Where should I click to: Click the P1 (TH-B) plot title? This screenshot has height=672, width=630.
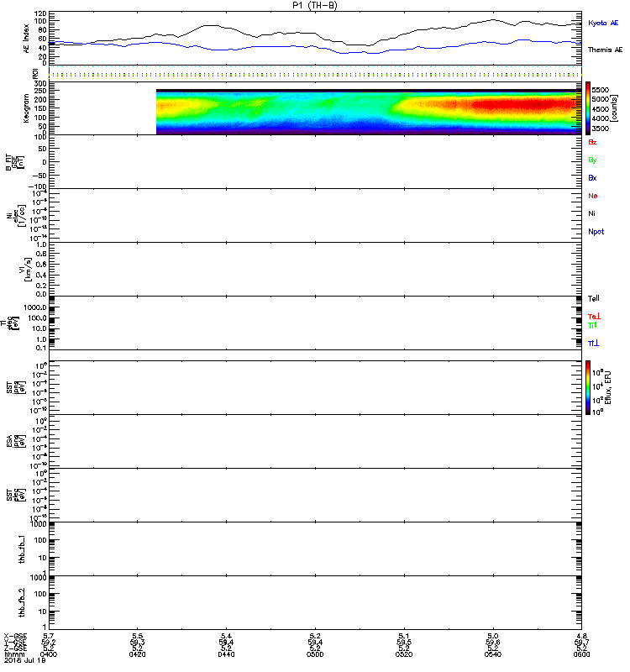pyautogui.click(x=314, y=5)
